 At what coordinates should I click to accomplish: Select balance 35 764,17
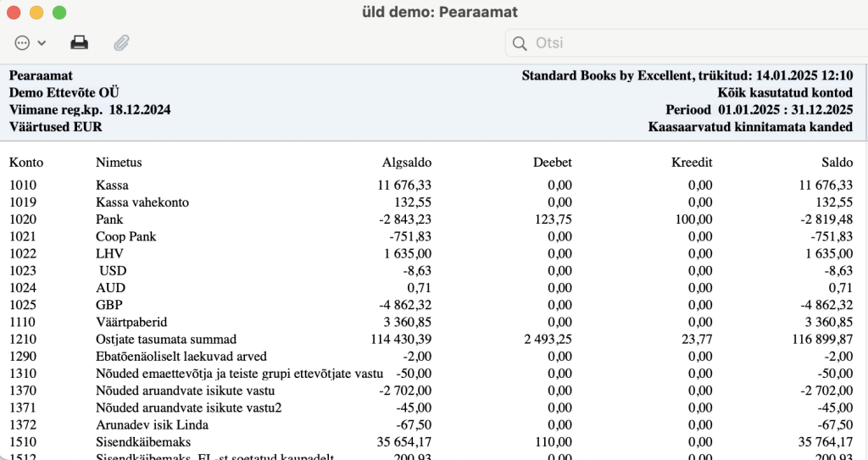coord(826,442)
